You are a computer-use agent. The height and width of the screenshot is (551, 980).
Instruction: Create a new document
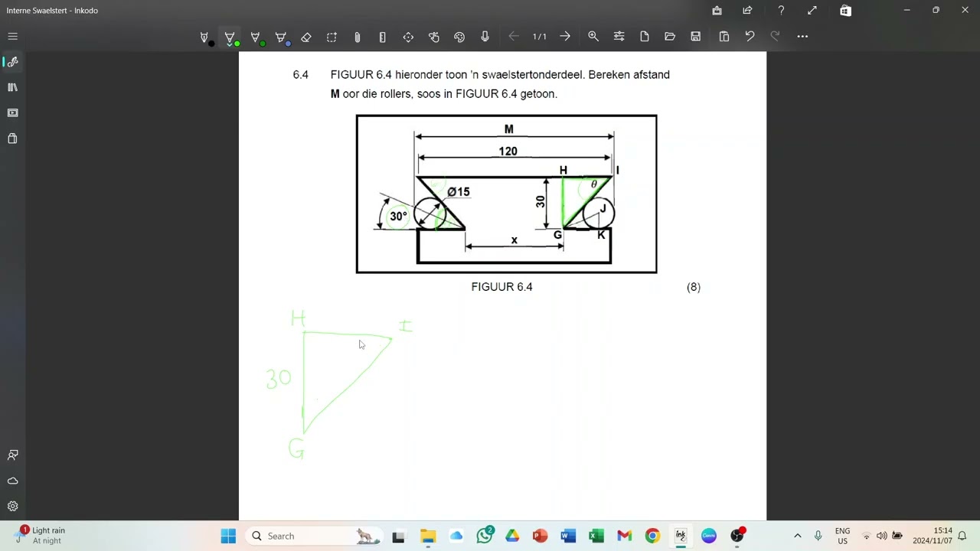pyautogui.click(x=645, y=37)
